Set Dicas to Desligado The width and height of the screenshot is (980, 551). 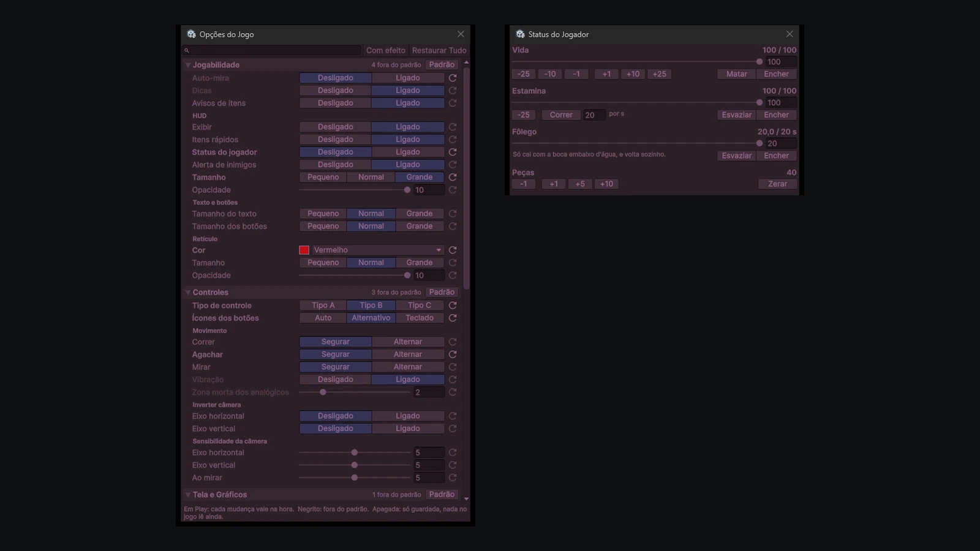click(x=335, y=90)
